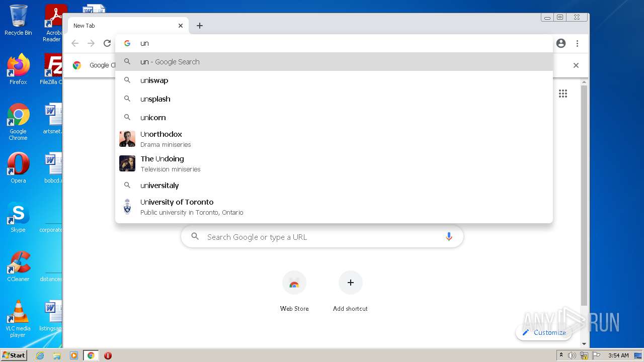
Task: Close the New Tab tab
Action: coord(181,26)
